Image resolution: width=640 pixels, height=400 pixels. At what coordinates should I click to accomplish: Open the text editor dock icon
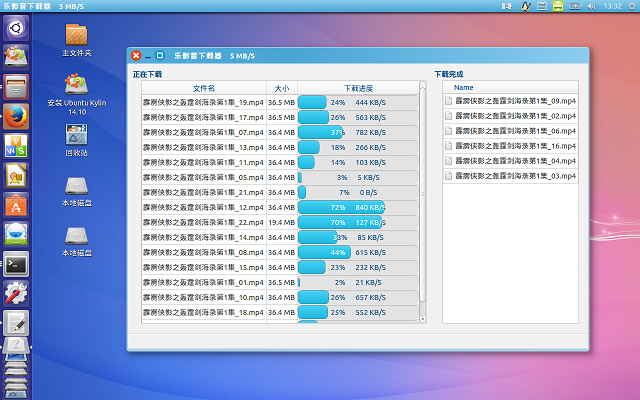click(x=16, y=323)
